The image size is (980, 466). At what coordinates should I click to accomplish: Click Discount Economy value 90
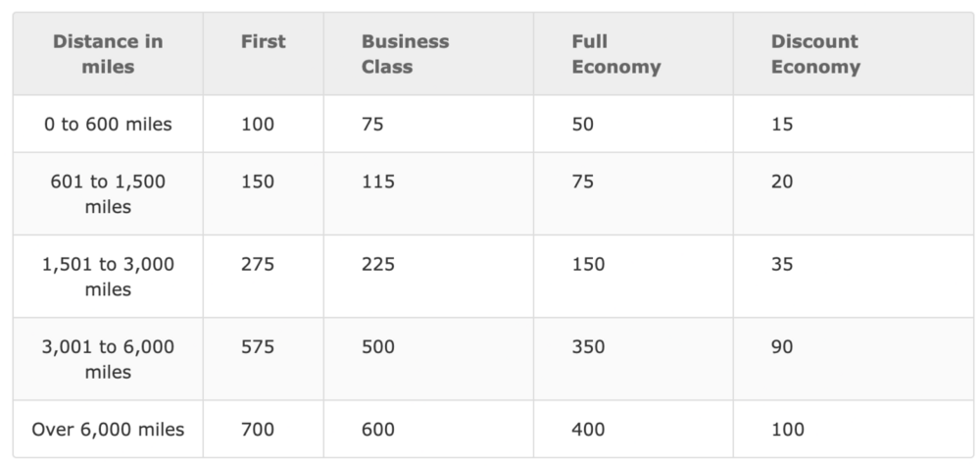click(x=782, y=346)
